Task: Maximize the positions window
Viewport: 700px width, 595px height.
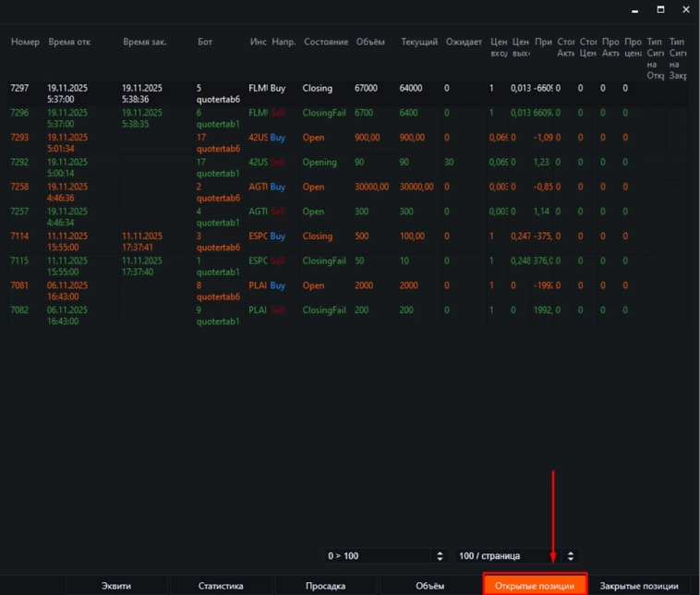Action: 660,9
